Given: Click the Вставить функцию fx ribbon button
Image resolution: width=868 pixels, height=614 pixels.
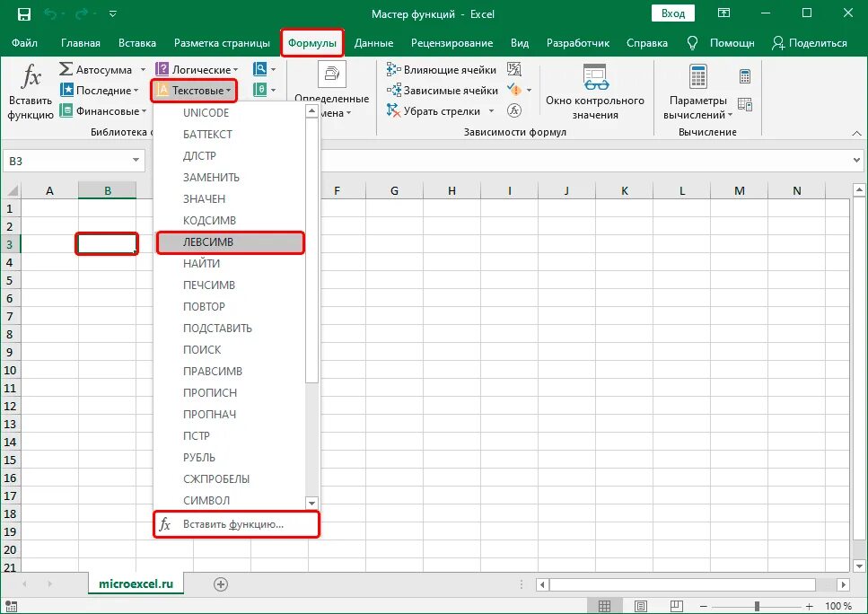Looking at the screenshot, I should (31, 92).
